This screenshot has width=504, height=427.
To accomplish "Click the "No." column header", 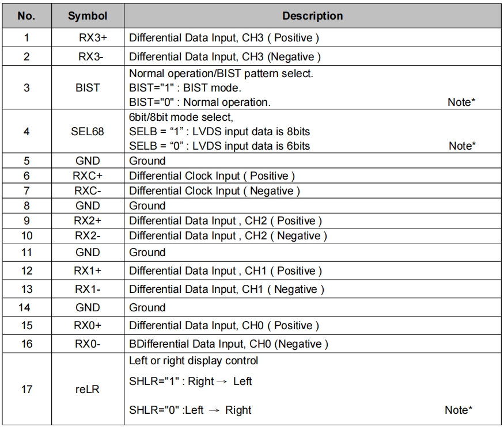I will (x=26, y=16).
